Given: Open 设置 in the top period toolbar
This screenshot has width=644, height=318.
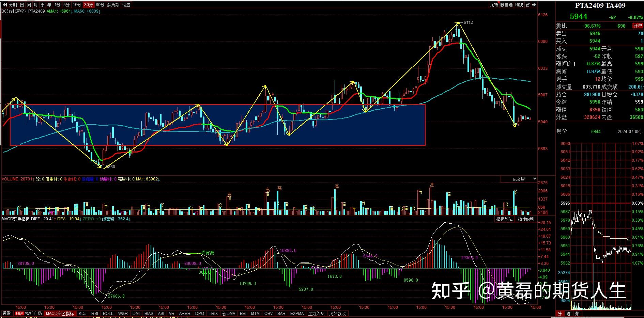Looking at the screenshot, I should [x=126, y=5].
